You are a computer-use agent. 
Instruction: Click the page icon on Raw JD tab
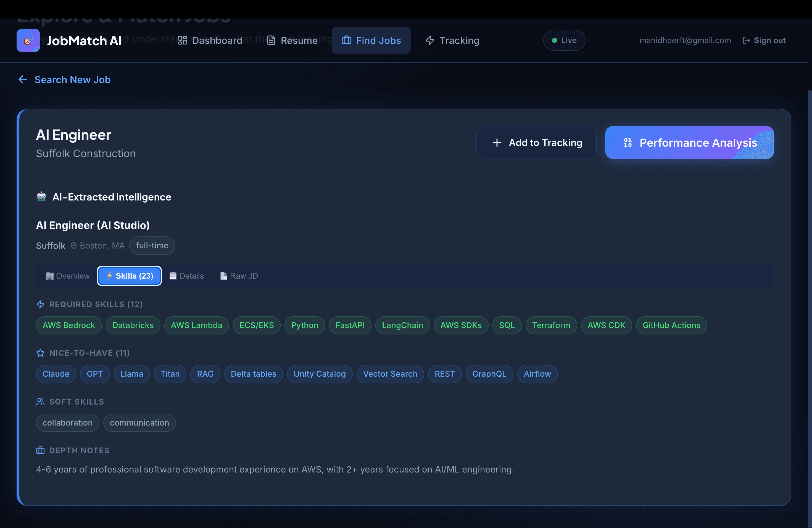click(223, 276)
